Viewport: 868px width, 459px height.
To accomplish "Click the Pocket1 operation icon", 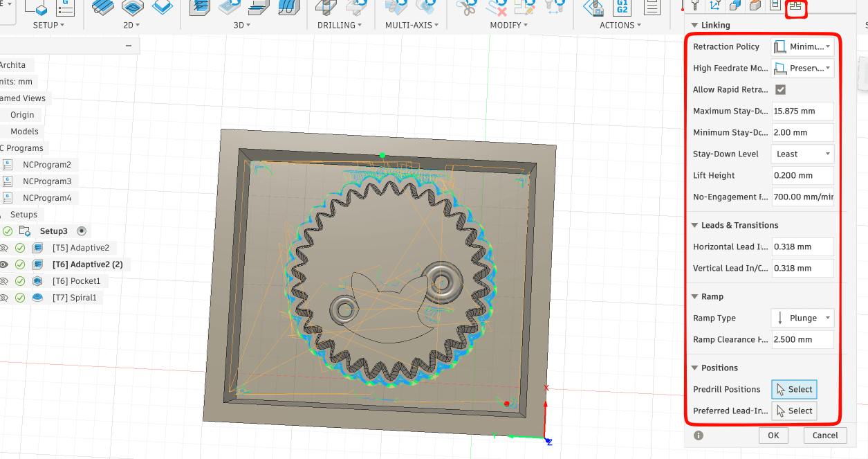I will pos(39,281).
